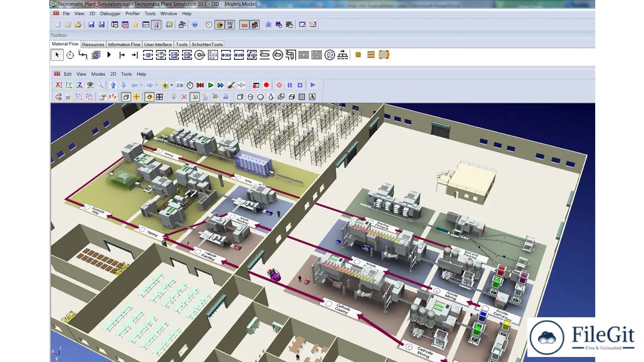
Task: Pause the recording with blue pause button
Action: [x=290, y=85]
